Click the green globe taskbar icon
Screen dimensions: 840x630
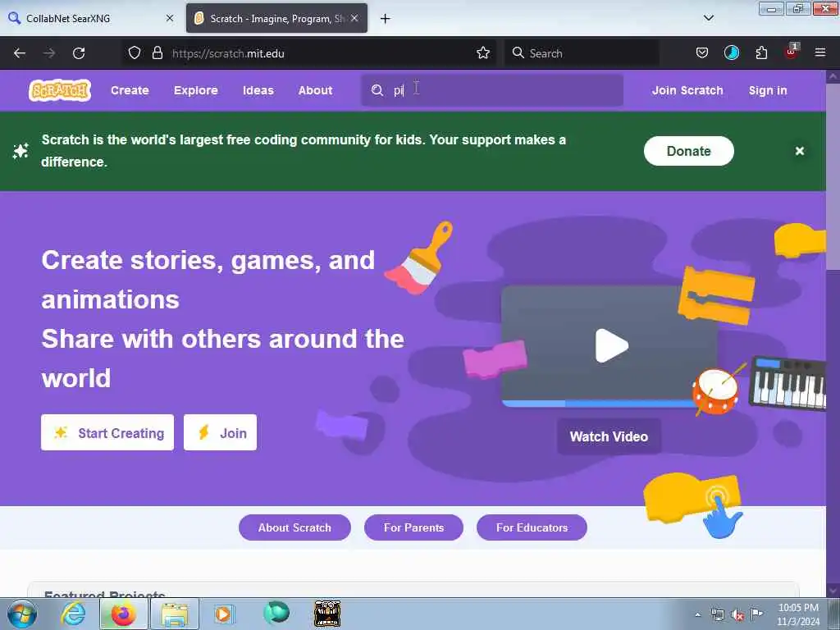[276, 613]
